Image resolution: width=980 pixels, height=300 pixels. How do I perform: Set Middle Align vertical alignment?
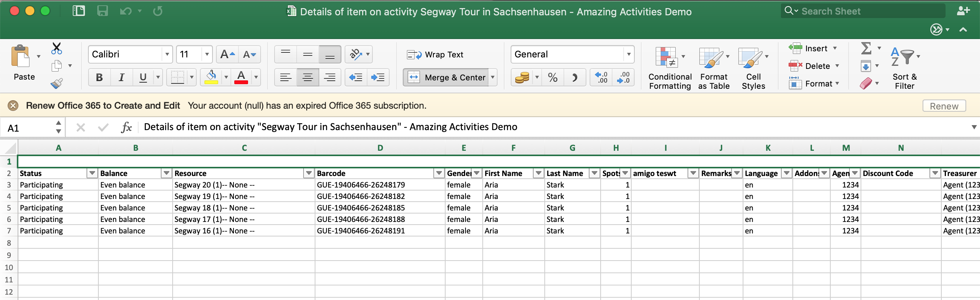(x=308, y=54)
